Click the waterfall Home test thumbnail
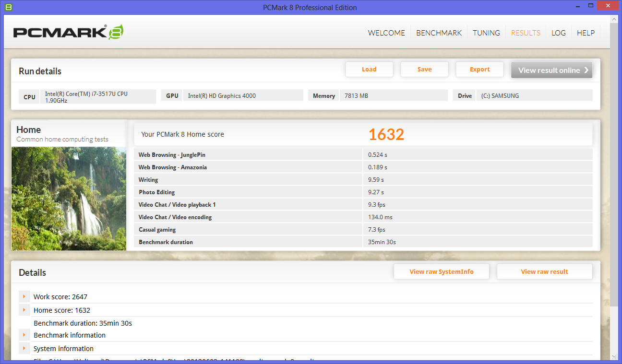Viewport: 622px width, 364px height. [x=69, y=199]
